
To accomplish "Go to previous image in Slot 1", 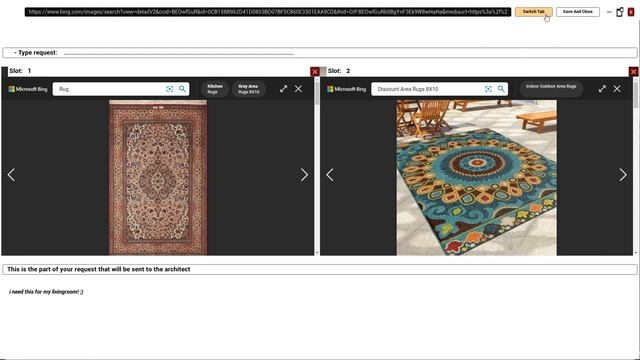I will click(11, 175).
